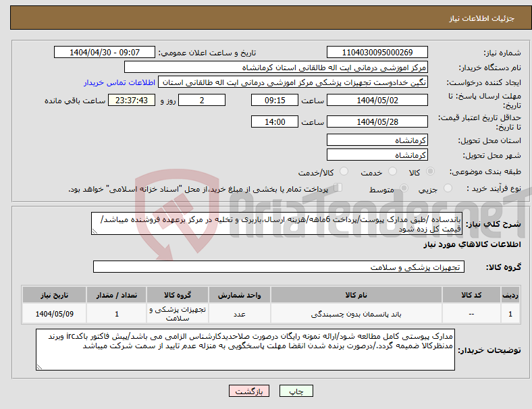
Task: Click the page title جزئیات اطلاعات نیاز
Action: click(x=482, y=18)
